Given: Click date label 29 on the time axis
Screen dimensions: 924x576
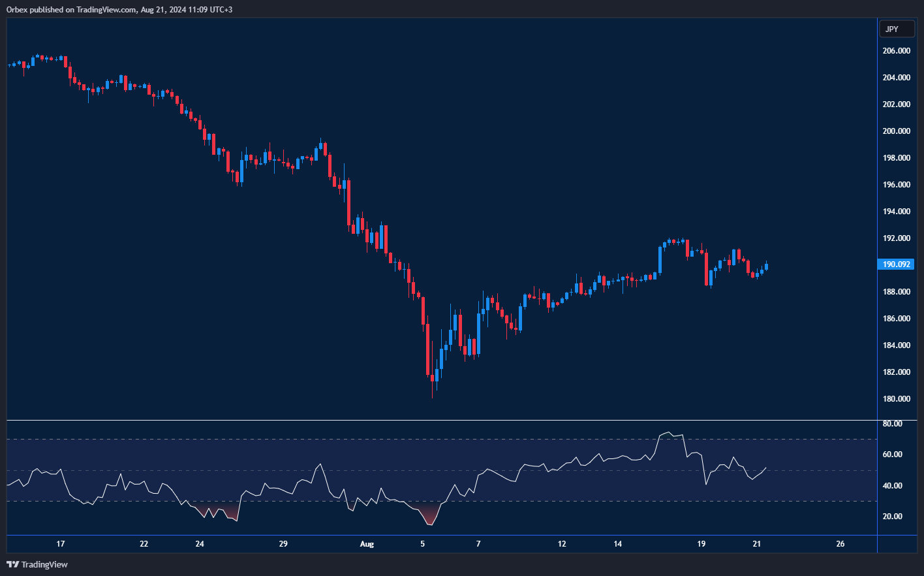Looking at the screenshot, I should pyautogui.click(x=283, y=544).
